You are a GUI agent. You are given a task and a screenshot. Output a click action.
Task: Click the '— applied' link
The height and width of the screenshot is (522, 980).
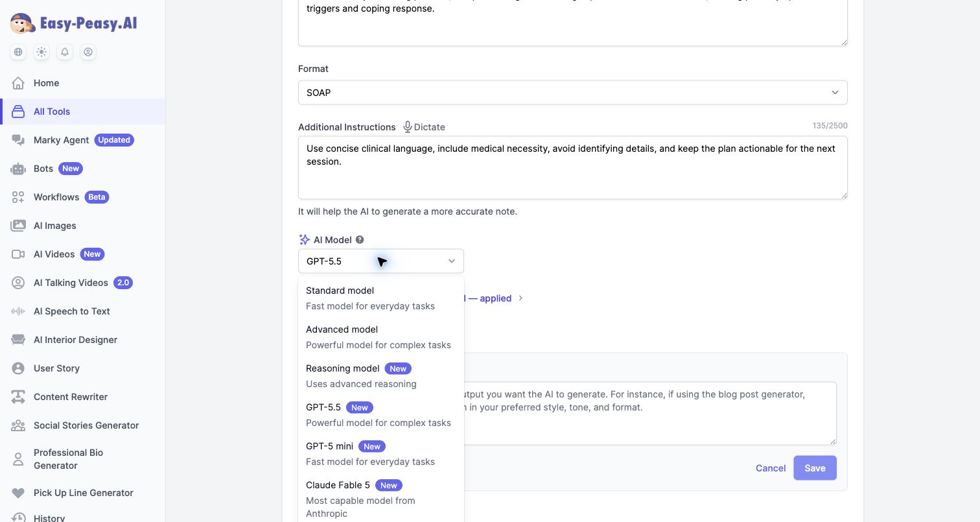[x=489, y=298]
